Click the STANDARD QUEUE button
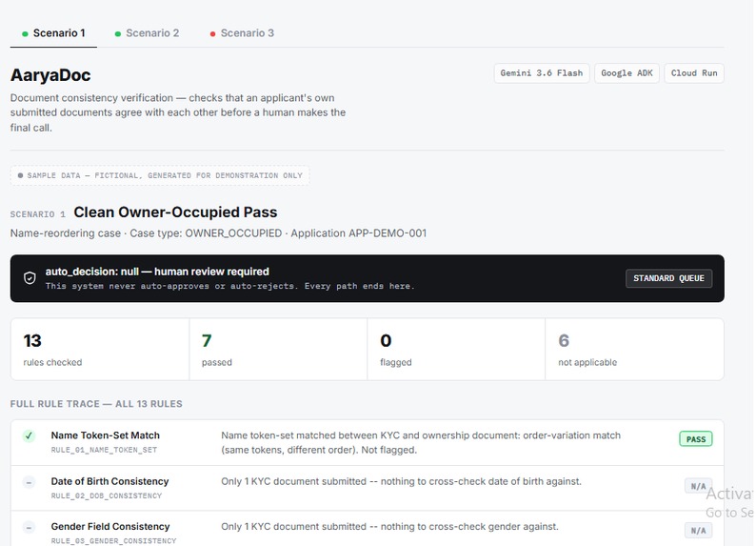The height and width of the screenshot is (546, 756). pyautogui.click(x=668, y=278)
